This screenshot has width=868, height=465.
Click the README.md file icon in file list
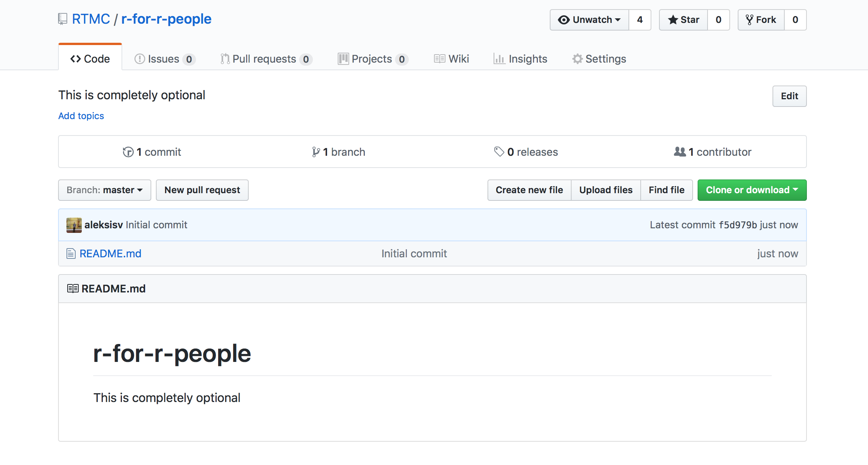[x=71, y=253]
